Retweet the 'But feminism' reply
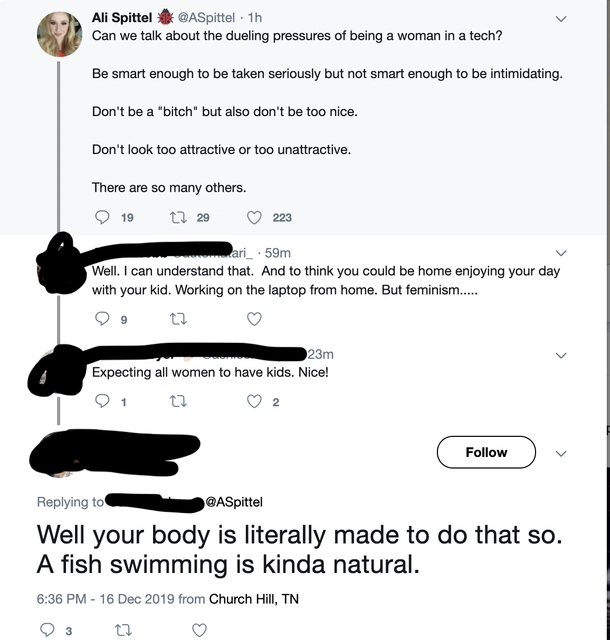The height and width of the screenshot is (640, 610). click(178, 319)
